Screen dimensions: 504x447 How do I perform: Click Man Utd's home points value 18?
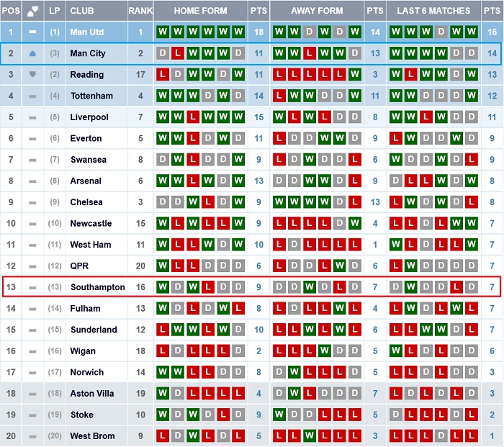[258, 32]
